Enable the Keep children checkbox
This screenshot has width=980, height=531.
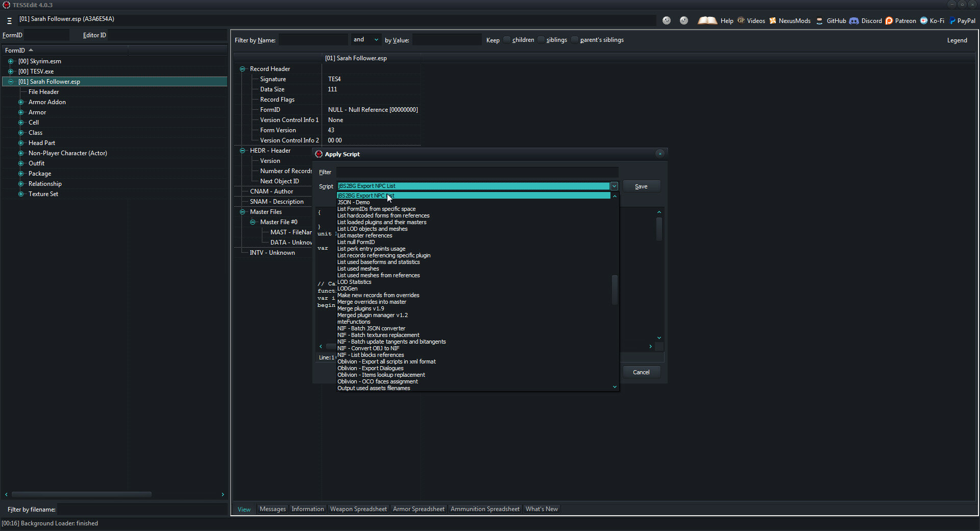pyautogui.click(x=507, y=40)
